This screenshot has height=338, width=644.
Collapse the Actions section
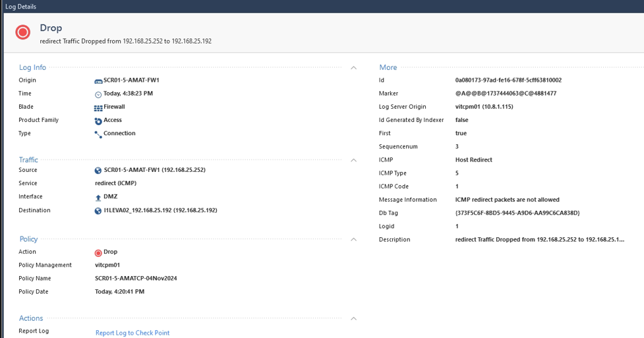353,318
